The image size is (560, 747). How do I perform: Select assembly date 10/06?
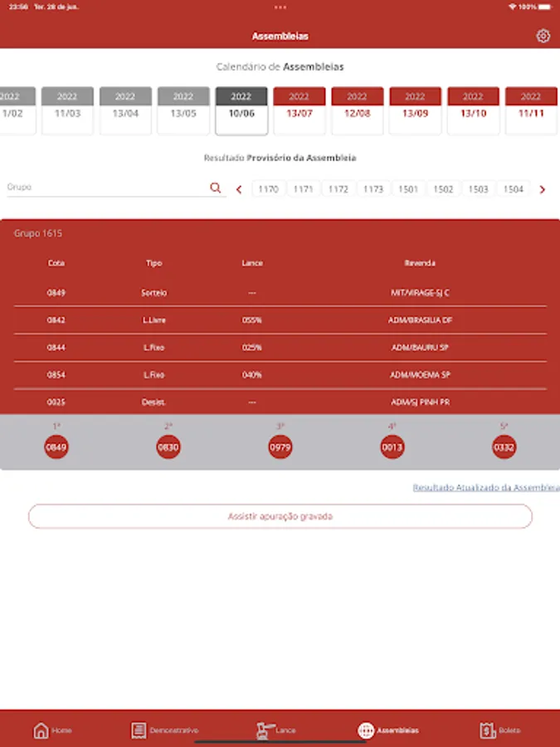pyautogui.click(x=241, y=110)
